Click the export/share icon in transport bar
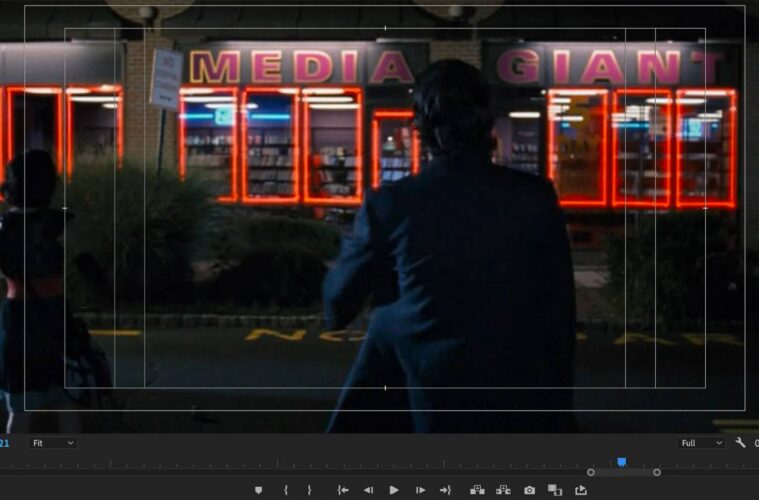The image size is (759, 500). click(581, 490)
